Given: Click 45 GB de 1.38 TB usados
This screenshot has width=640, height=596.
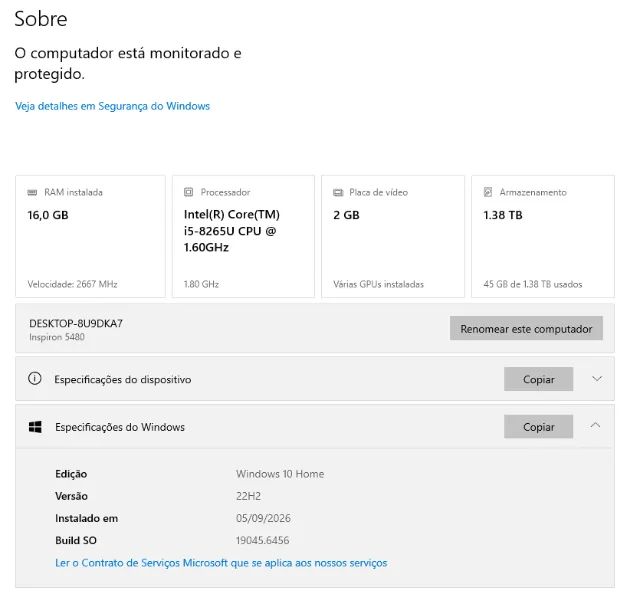Looking at the screenshot, I should tap(533, 284).
